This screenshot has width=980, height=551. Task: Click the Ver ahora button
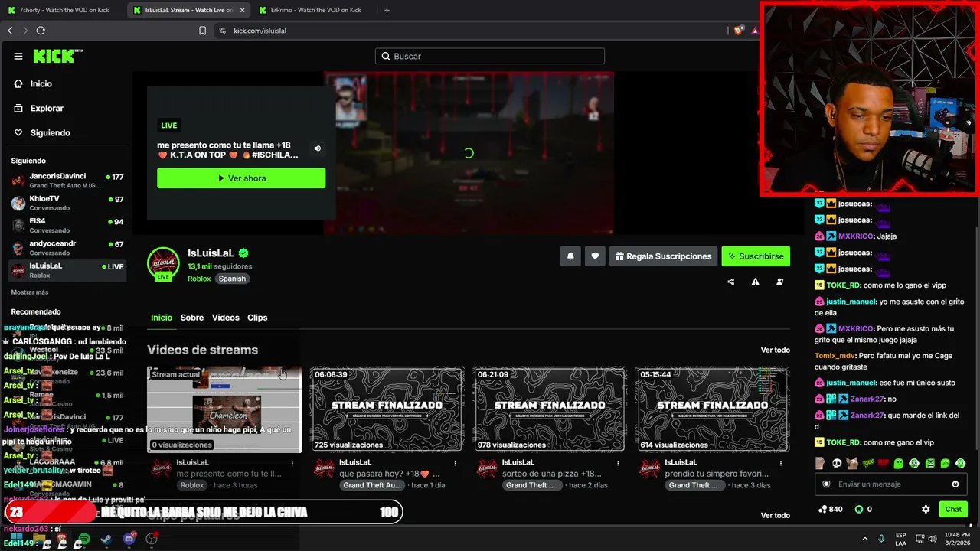pyautogui.click(x=241, y=178)
